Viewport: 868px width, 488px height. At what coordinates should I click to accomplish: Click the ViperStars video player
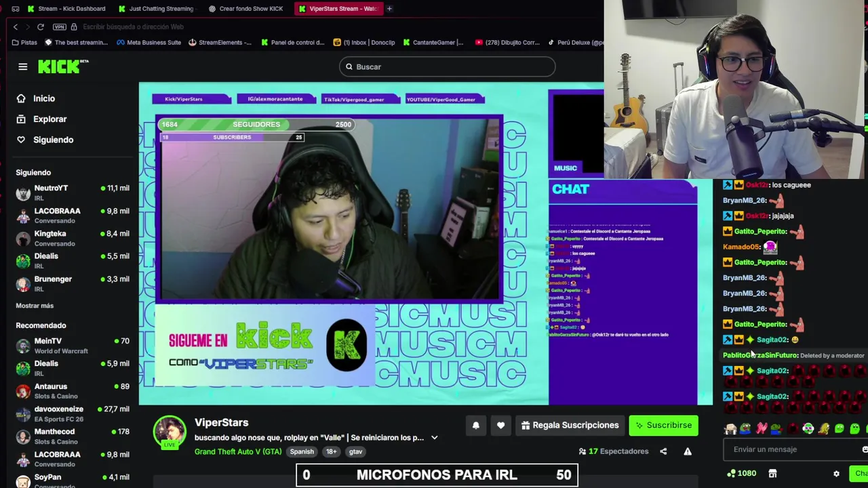(426, 244)
